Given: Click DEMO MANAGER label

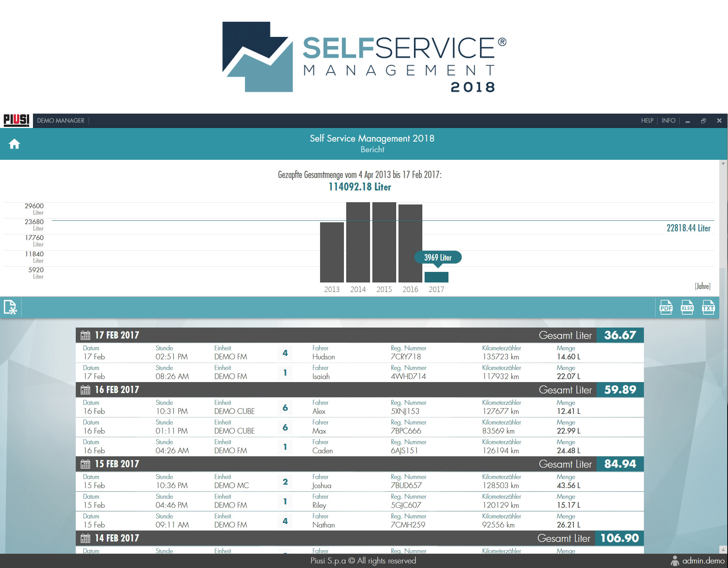Looking at the screenshot, I should [x=61, y=120].
